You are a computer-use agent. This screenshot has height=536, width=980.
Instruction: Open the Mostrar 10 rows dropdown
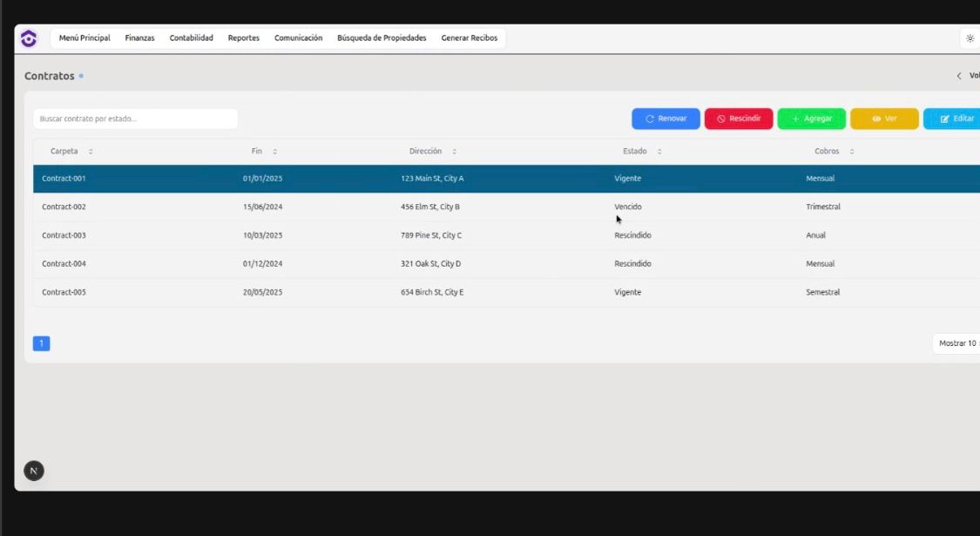pyautogui.click(x=956, y=343)
